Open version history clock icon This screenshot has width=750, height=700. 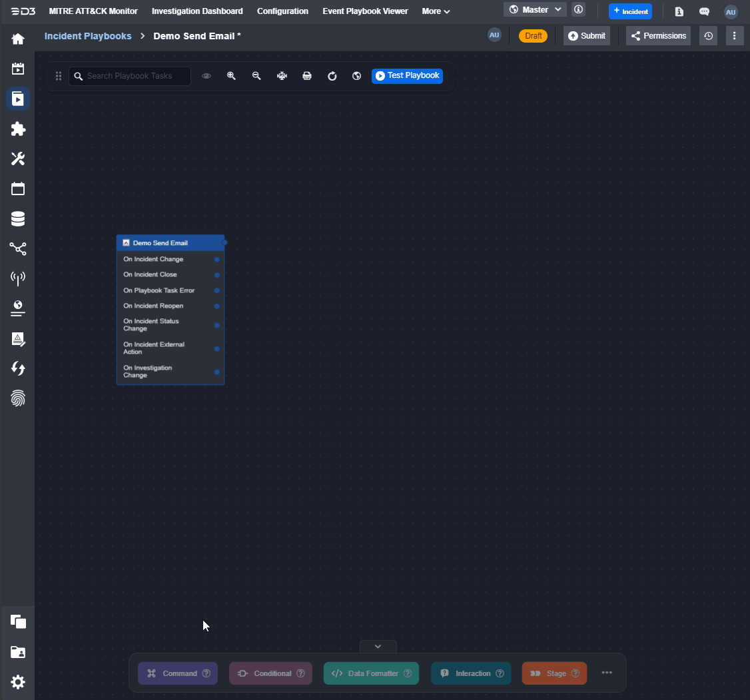709,36
